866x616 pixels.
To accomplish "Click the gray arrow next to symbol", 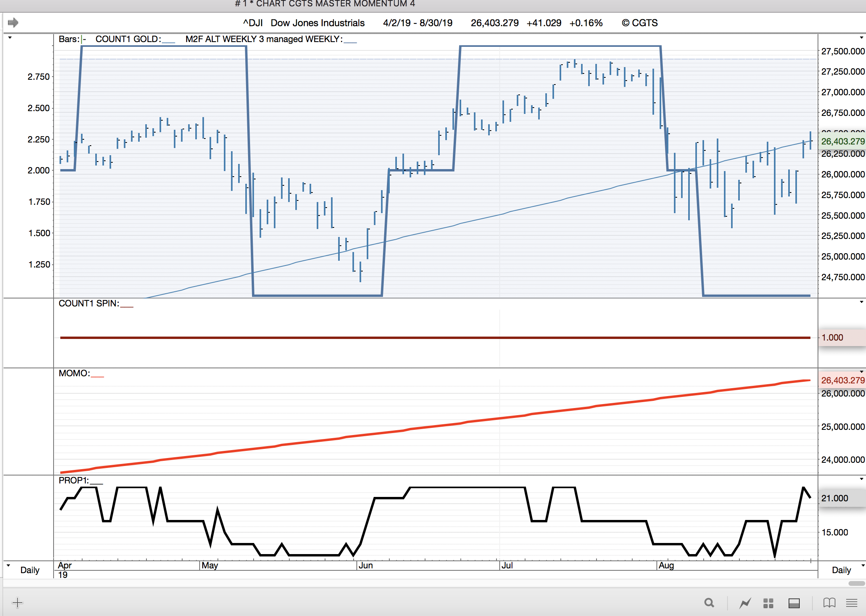I will coord(13,23).
